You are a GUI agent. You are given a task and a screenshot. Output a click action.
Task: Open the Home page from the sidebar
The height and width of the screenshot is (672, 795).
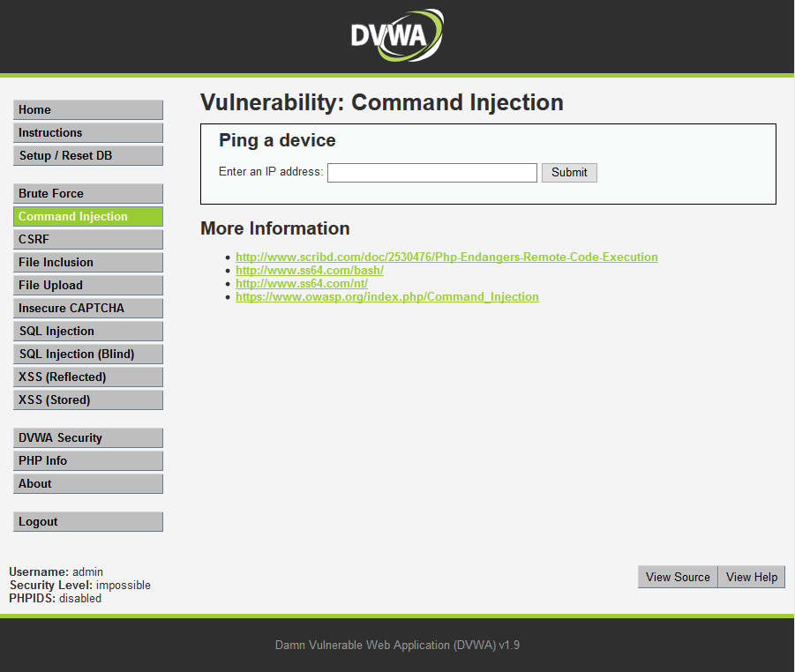click(x=87, y=109)
